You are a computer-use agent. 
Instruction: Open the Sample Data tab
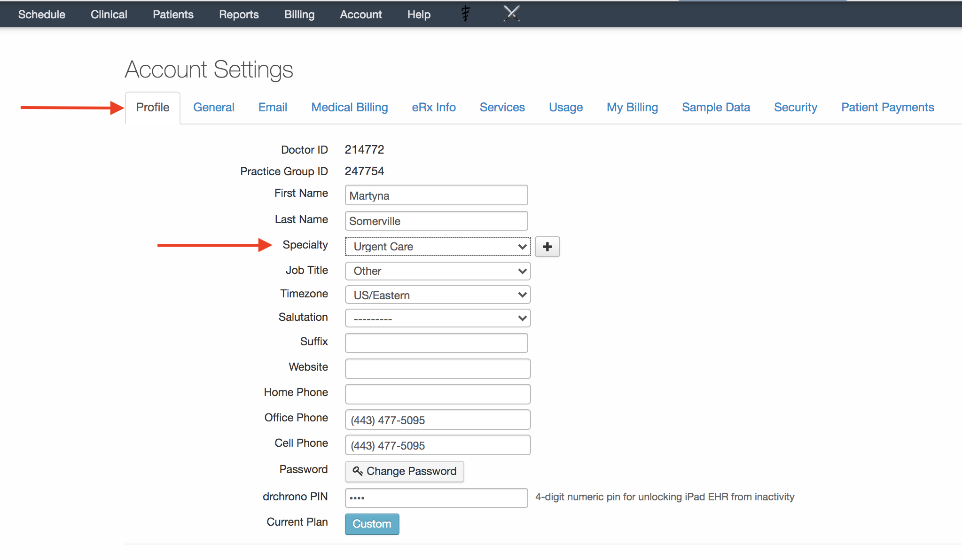[716, 108]
